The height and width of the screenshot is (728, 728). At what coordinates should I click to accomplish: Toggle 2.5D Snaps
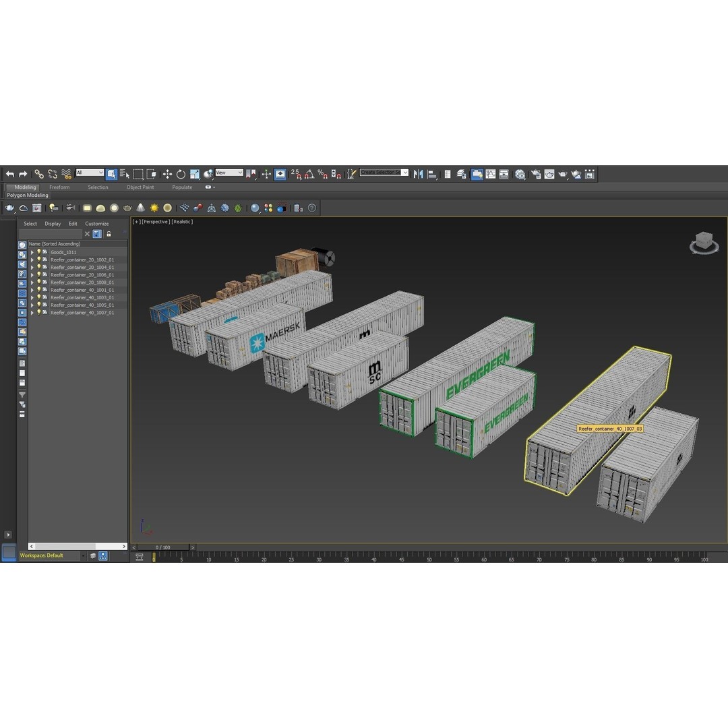[296, 174]
